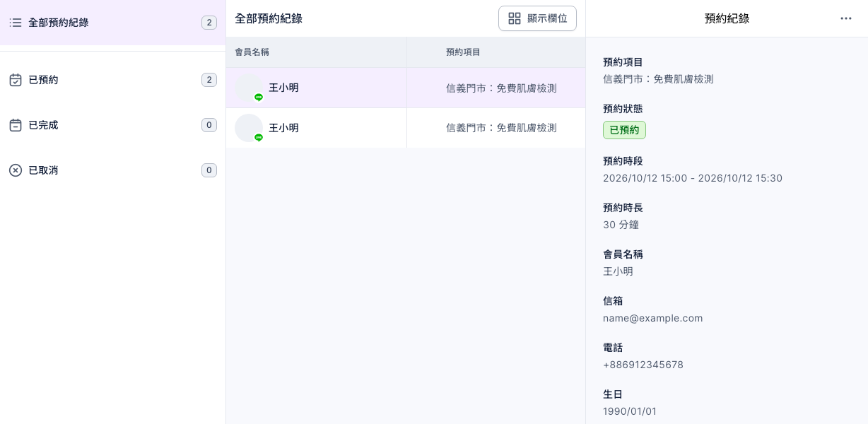The width and height of the screenshot is (868, 424).
Task: Click the first row's avatar thumbnail
Action: 249,88
